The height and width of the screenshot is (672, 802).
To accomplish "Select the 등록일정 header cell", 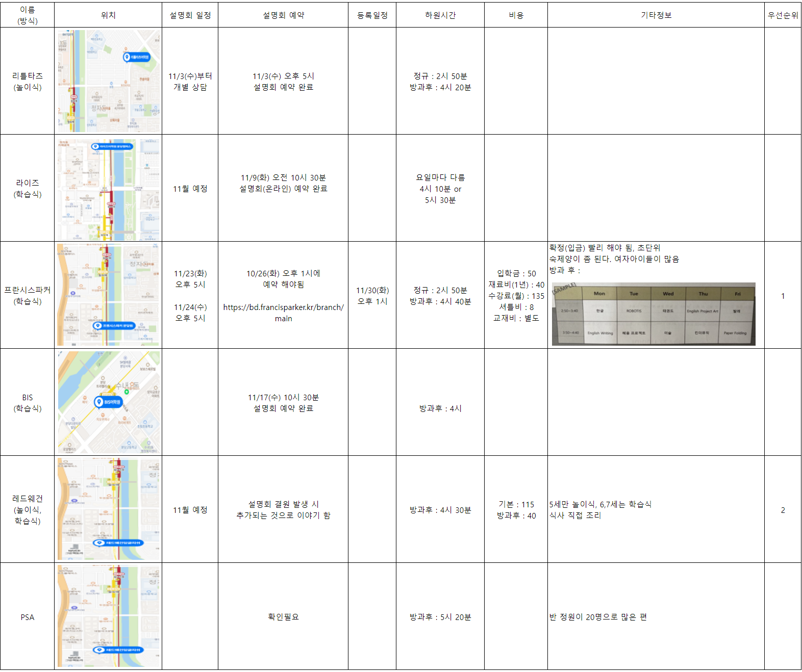I will pyautogui.click(x=372, y=15).
